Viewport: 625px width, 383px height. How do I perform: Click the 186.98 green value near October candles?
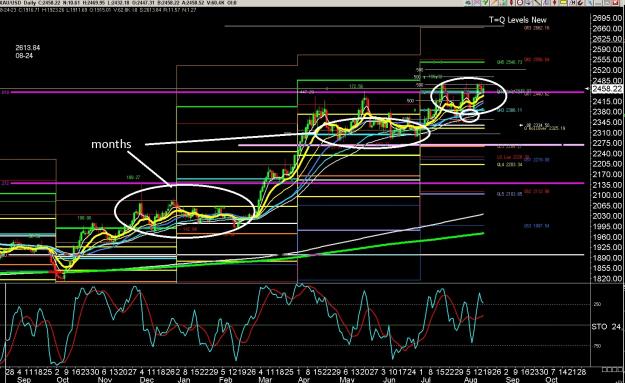[x=84, y=218]
